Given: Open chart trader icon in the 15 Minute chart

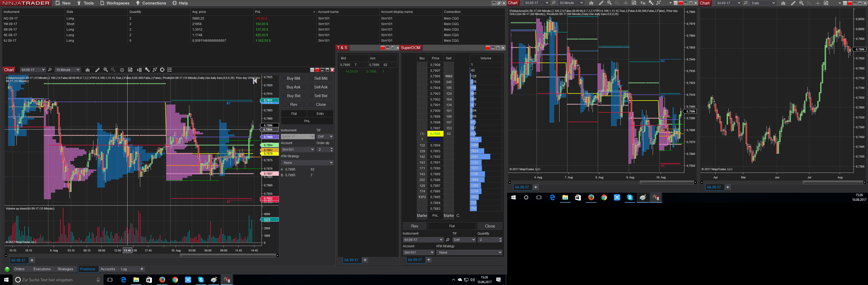Looking at the screenshot, I should [x=139, y=70].
